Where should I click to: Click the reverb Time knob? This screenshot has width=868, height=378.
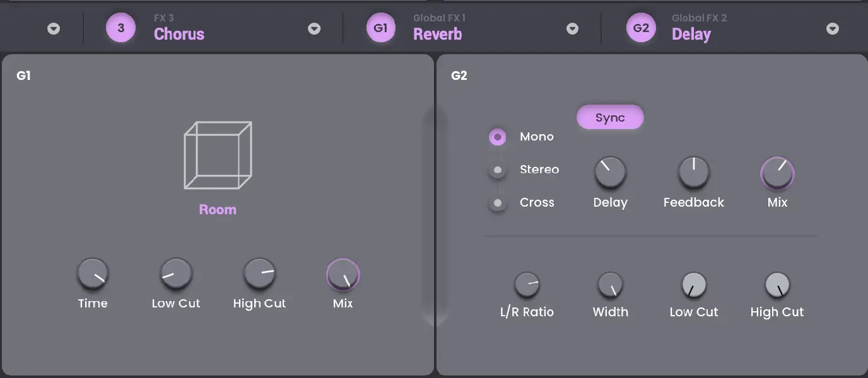click(93, 274)
